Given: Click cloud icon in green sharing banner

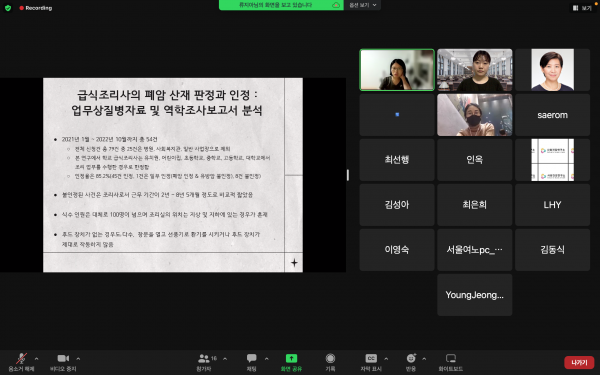Looking at the screenshot, I should click(336, 5).
